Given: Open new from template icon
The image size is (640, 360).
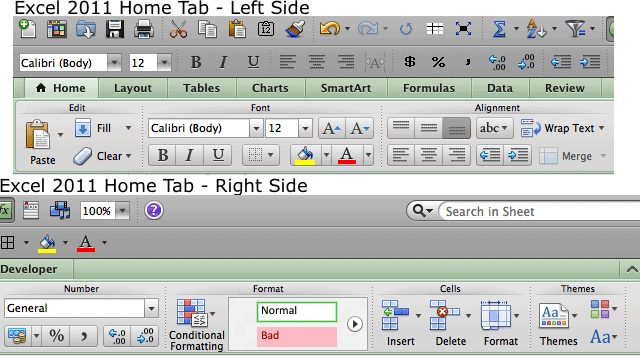Looking at the screenshot, I should tap(56, 29).
